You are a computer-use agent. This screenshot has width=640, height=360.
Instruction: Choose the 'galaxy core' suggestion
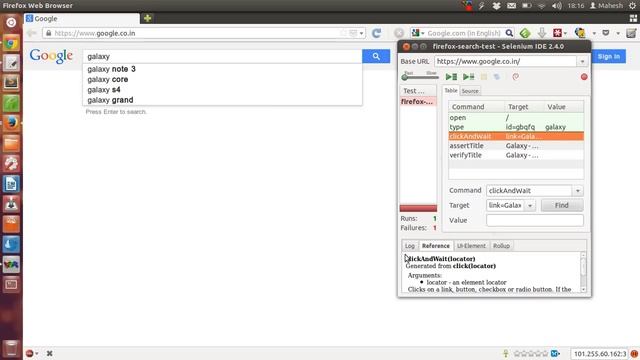pyautogui.click(x=222, y=80)
